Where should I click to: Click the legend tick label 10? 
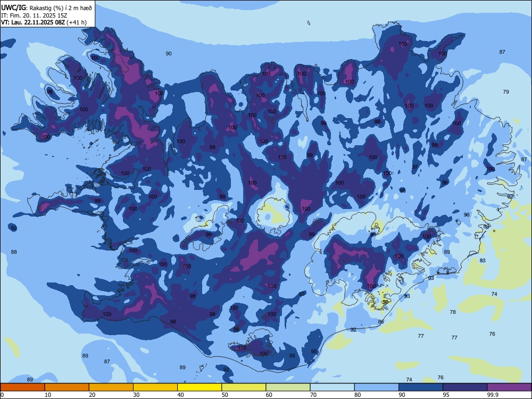(x=48, y=395)
